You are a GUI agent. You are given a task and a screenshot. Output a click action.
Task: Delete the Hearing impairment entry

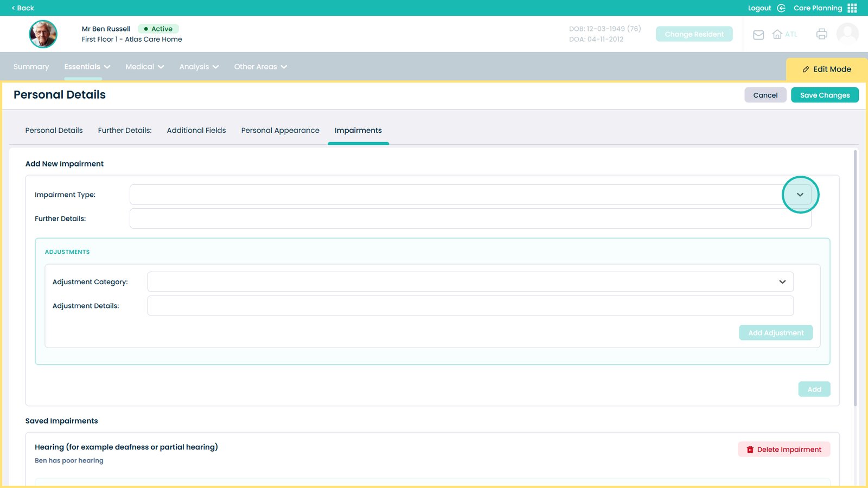click(x=783, y=450)
